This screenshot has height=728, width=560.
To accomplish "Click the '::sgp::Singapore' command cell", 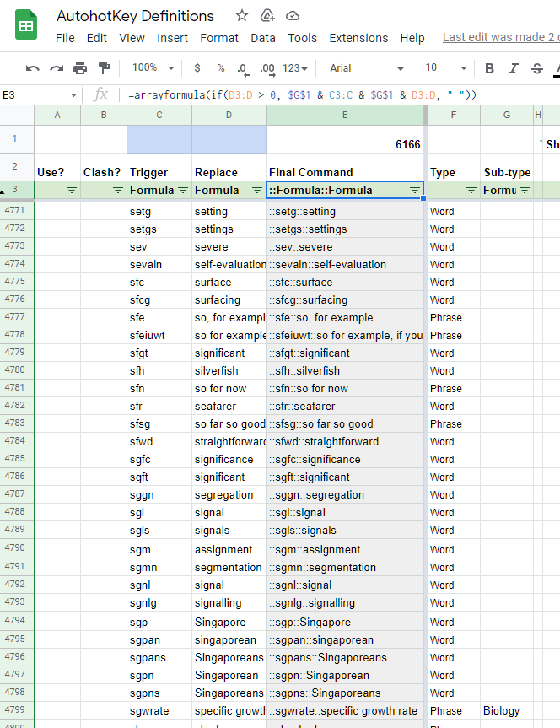I will (x=345, y=622).
